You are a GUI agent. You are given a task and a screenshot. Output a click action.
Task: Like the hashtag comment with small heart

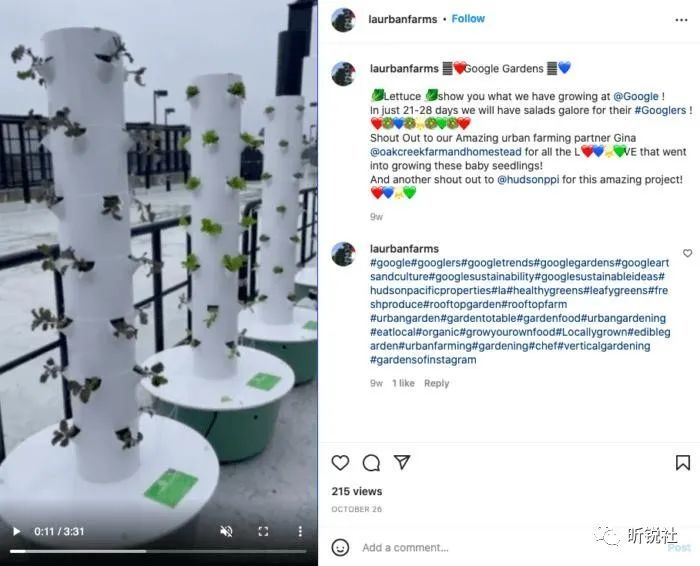[x=688, y=253]
